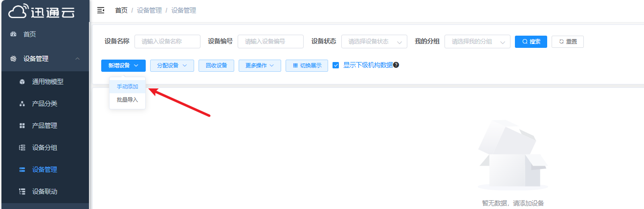Viewport: 644px width, 209px height.
Task: Select 手动添加 from the dropdown menu
Action: click(x=127, y=86)
